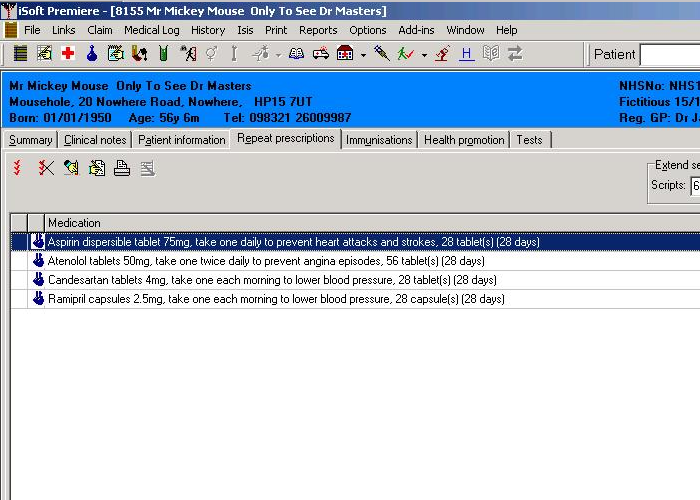Click the hand with pencil edit icon
Viewport: 700px width, 500px height.
[71, 168]
